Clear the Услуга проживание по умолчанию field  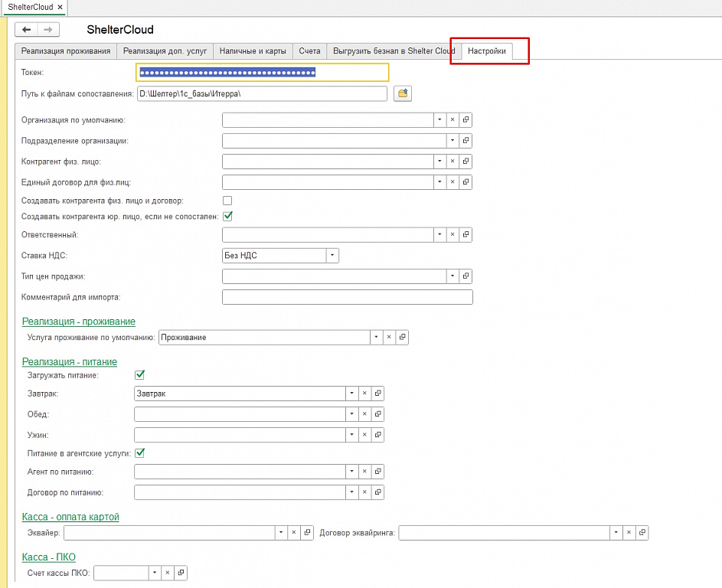[x=389, y=337]
